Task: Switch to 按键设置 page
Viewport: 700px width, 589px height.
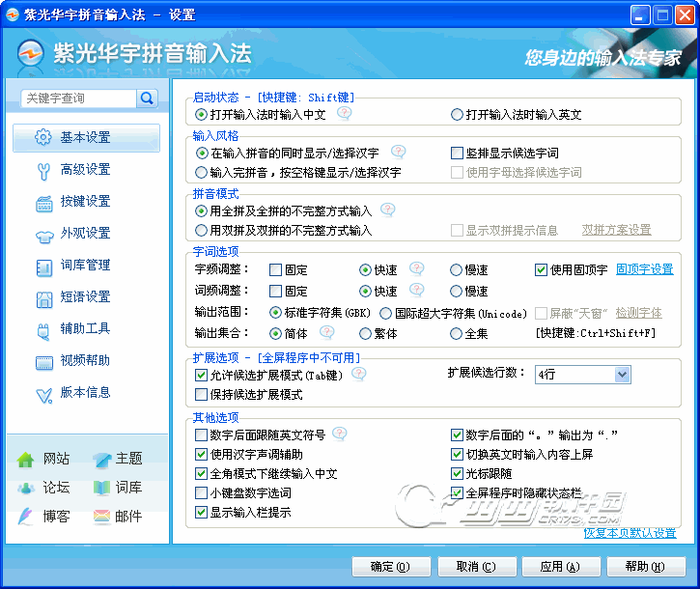Action: (86, 202)
